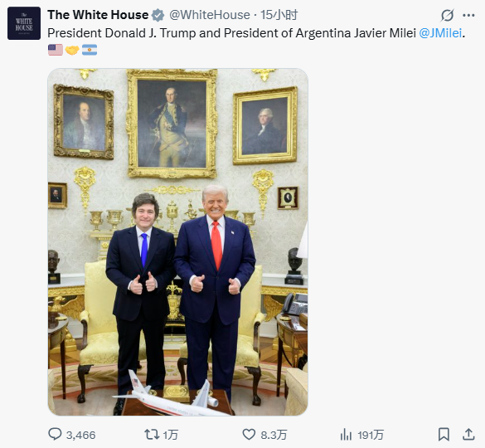Open The White House profile avatar
Viewport: 485px width, 448px height.
click(24, 23)
